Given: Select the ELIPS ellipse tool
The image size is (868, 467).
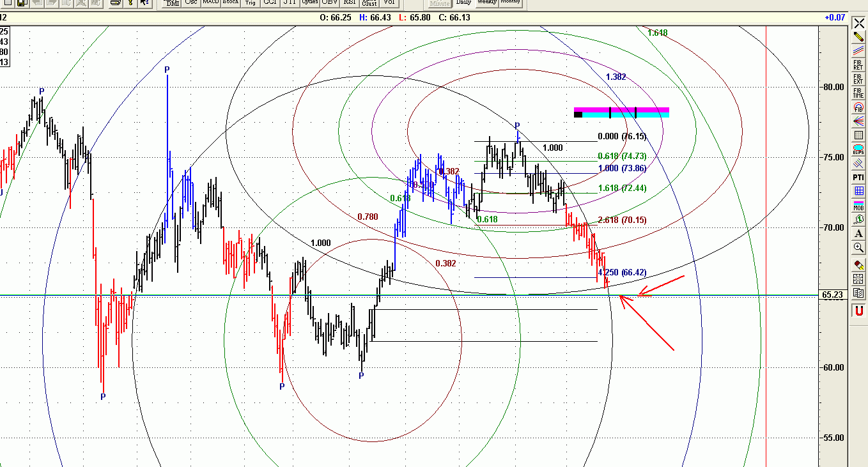Looking at the screenshot, I should click(x=858, y=149).
